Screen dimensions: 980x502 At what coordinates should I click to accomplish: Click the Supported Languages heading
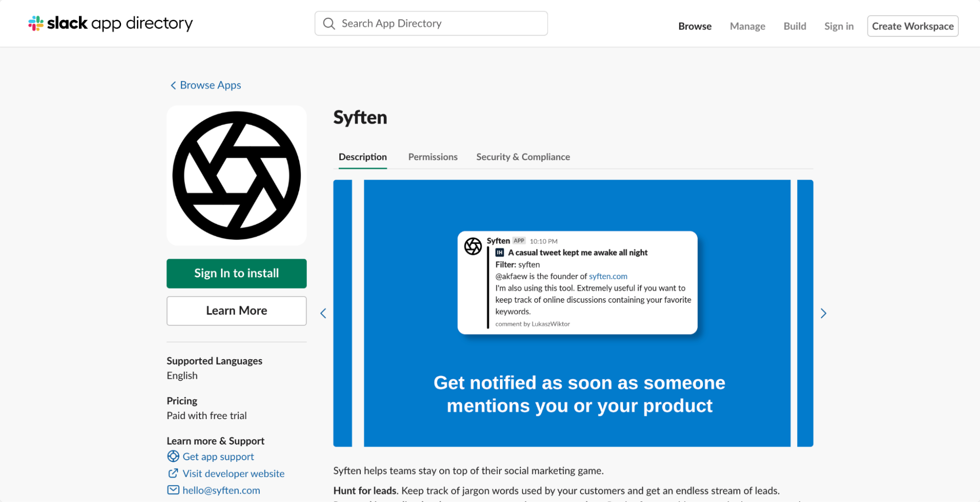214,361
